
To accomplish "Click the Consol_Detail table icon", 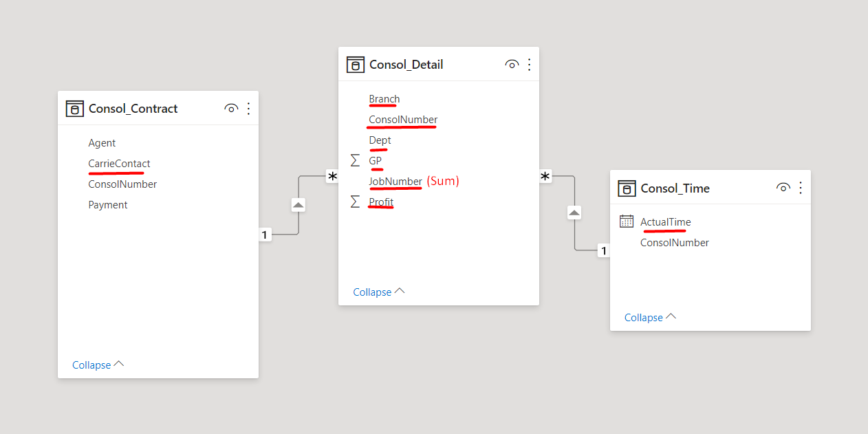I will tap(355, 65).
